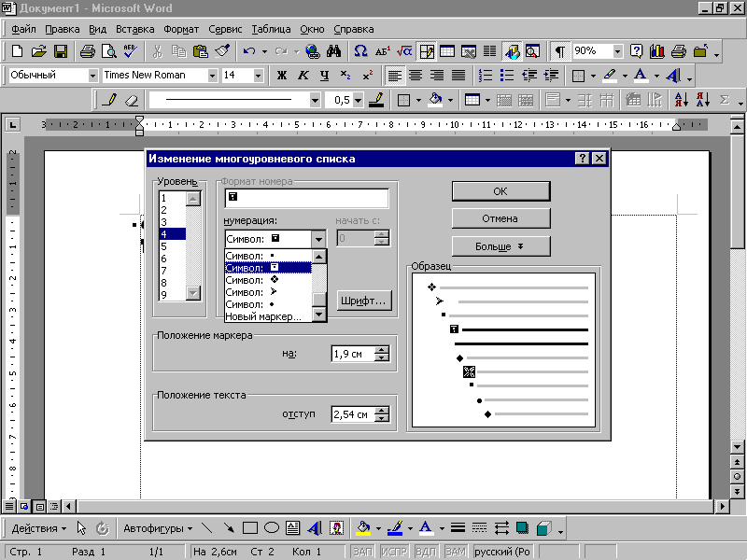This screenshot has width=747, height=560.
Task: Justify text alignment button
Action: [458, 76]
